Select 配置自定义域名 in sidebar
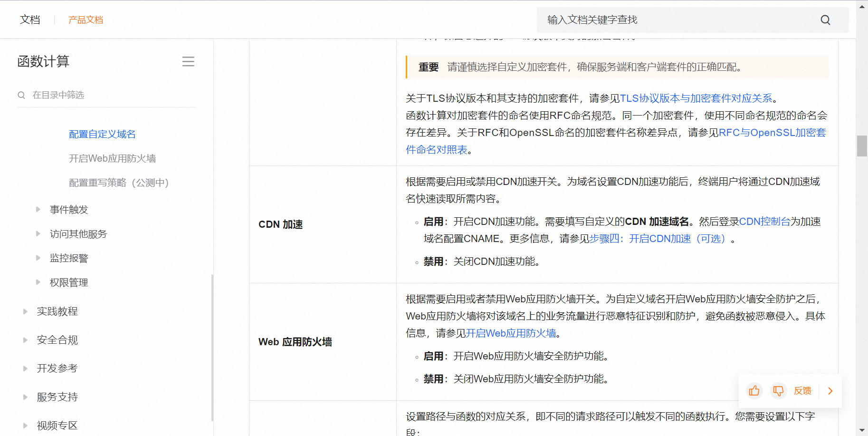 click(x=102, y=135)
